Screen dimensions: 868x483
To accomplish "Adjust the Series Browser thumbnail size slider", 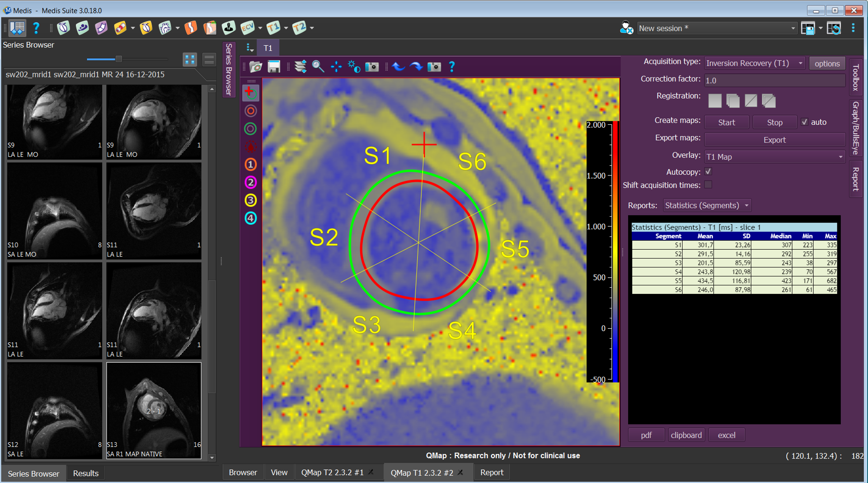I will point(118,59).
